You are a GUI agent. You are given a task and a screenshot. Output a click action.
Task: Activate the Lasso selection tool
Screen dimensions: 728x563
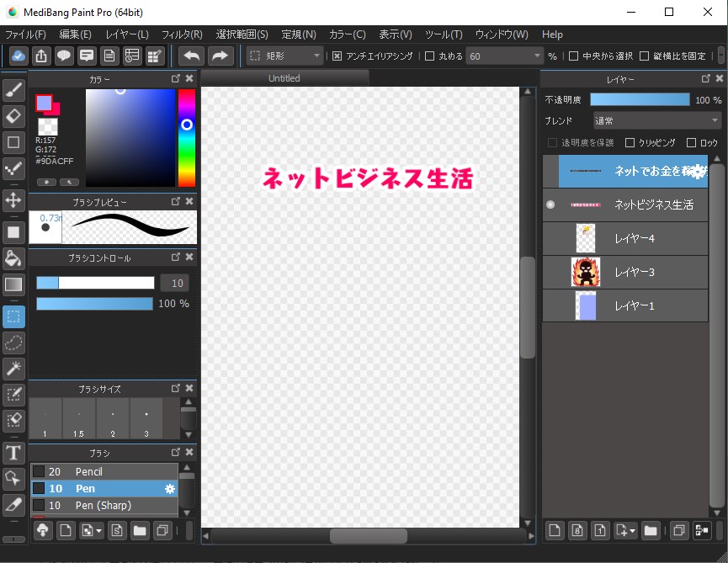coord(13,343)
